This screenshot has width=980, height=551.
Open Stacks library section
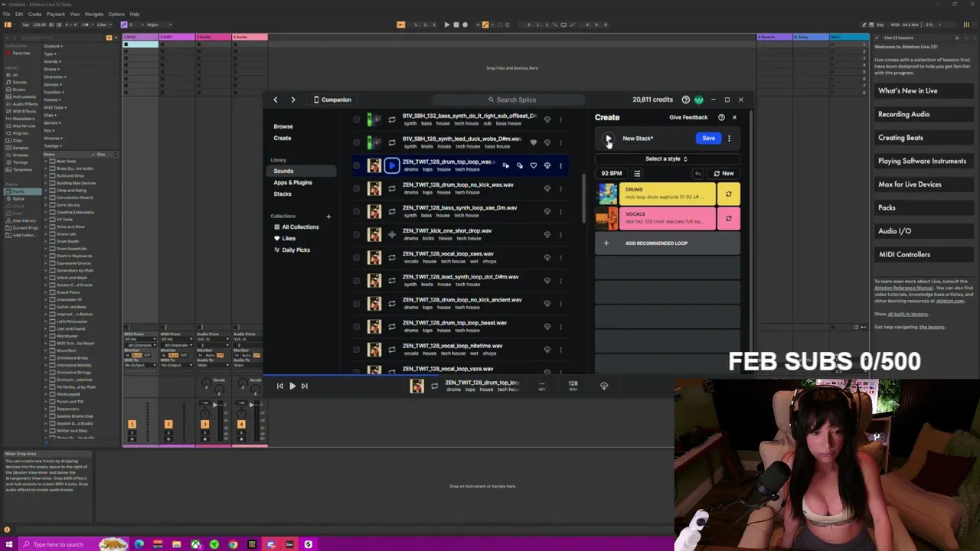283,194
